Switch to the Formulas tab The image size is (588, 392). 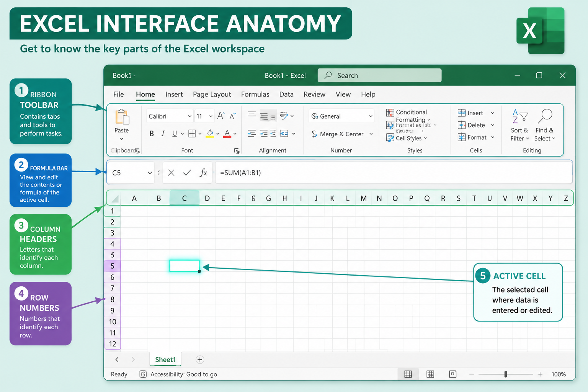coord(255,94)
